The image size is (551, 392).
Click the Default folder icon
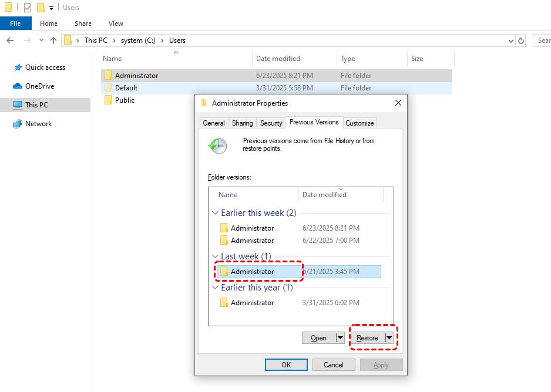(x=108, y=88)
